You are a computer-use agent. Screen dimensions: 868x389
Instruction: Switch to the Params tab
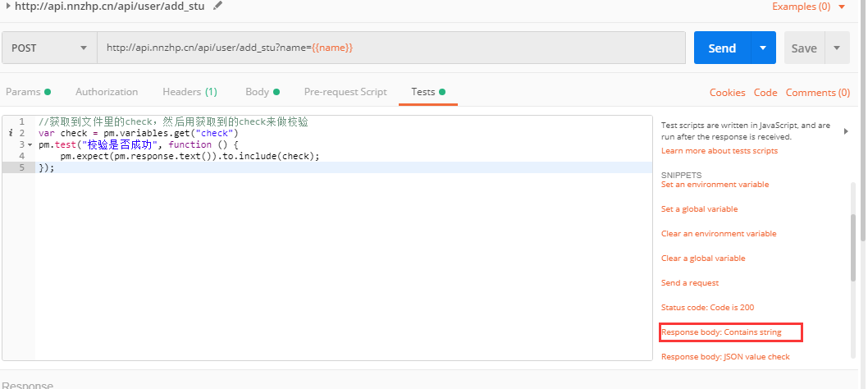click(x=28, y=92)
